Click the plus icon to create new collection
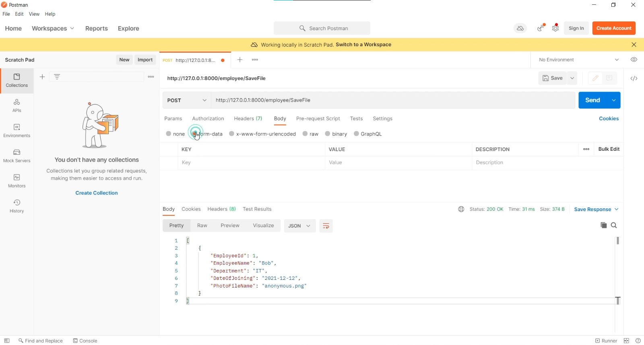Screen dimensions: 644x345 click(x=42, y=77)
